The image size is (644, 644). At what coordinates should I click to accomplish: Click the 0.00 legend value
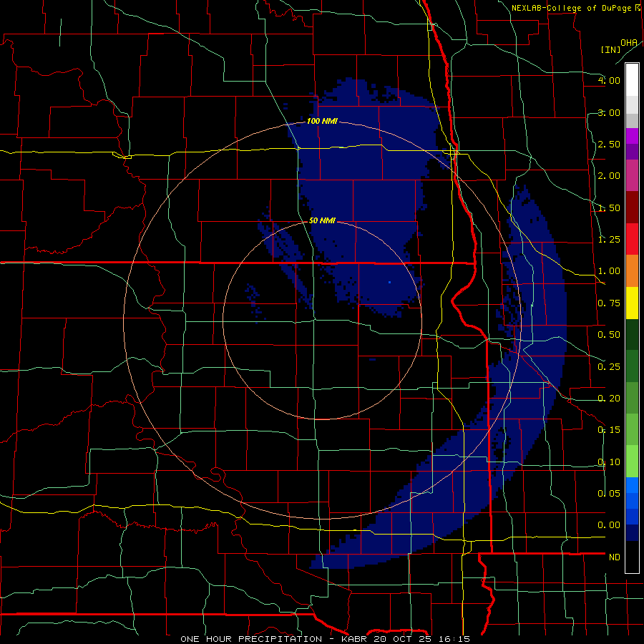tap(609, 525)
